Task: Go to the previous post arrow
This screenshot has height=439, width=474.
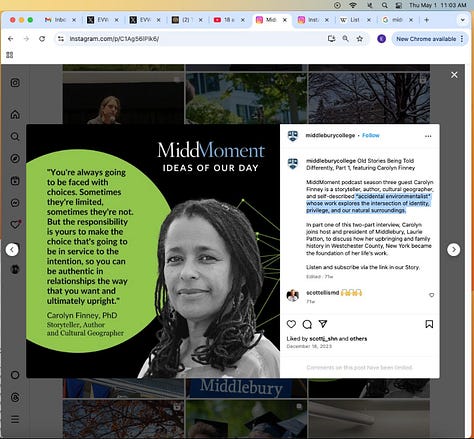Action: 12,249
